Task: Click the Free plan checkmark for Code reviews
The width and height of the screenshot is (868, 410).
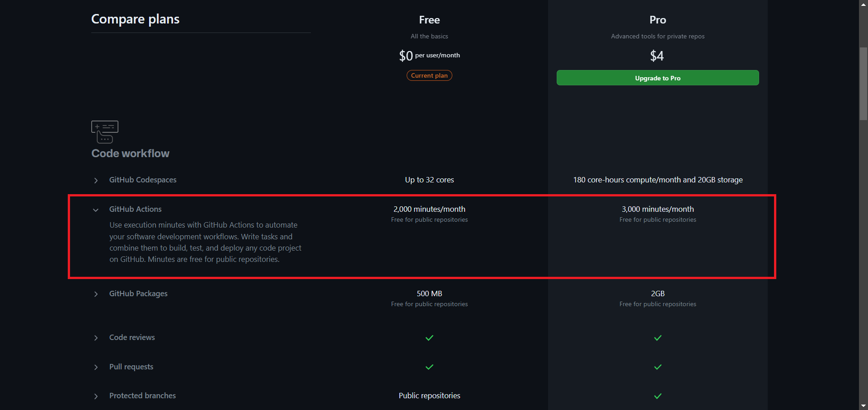Action: point(429,338)
